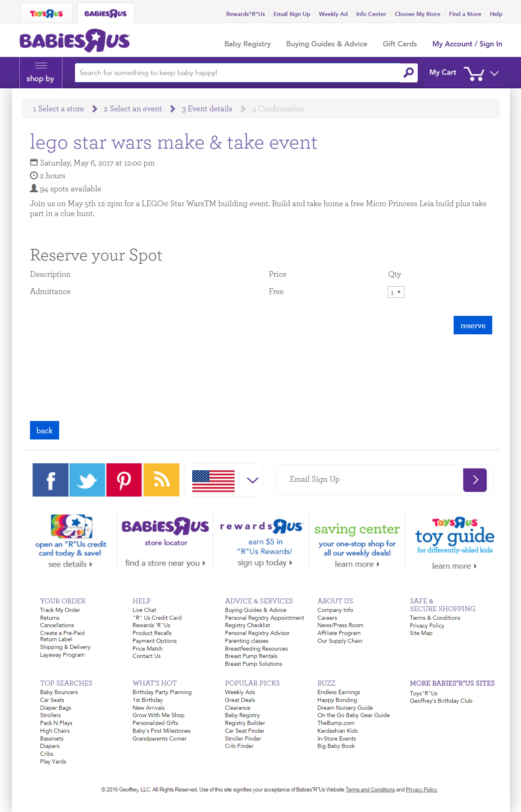The image size is (521, 812).
Task: Click the R Us credit card promo image
Action: 71,526
